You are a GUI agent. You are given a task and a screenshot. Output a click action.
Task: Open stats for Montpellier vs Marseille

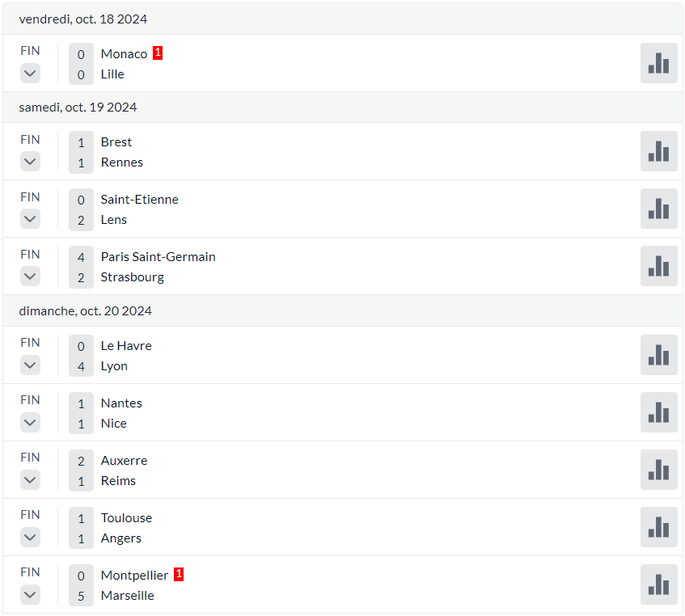[x=658, y=584]
